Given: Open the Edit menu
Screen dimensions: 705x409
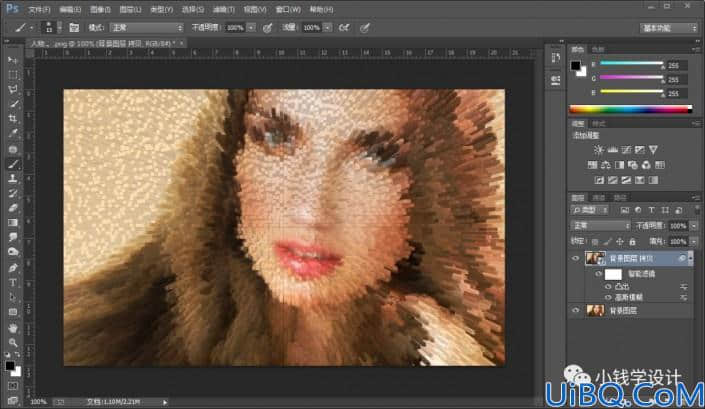Looking at the screenshot, I should 70,9.
